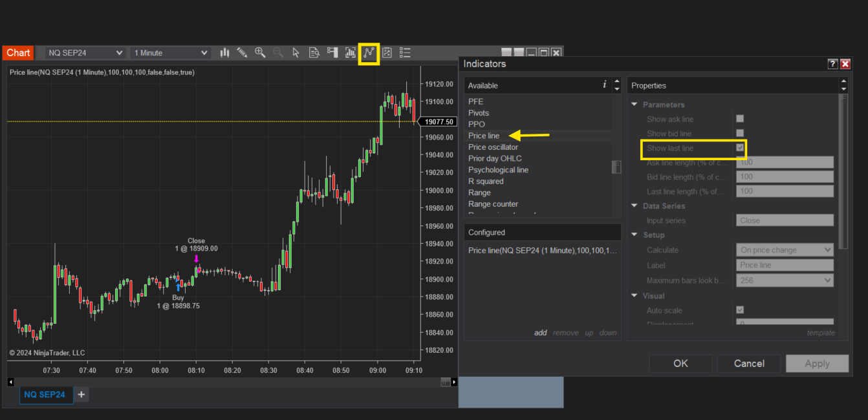Click the Indicators dialog help question mark
The image size is (868, 420).
pos(833,64)
